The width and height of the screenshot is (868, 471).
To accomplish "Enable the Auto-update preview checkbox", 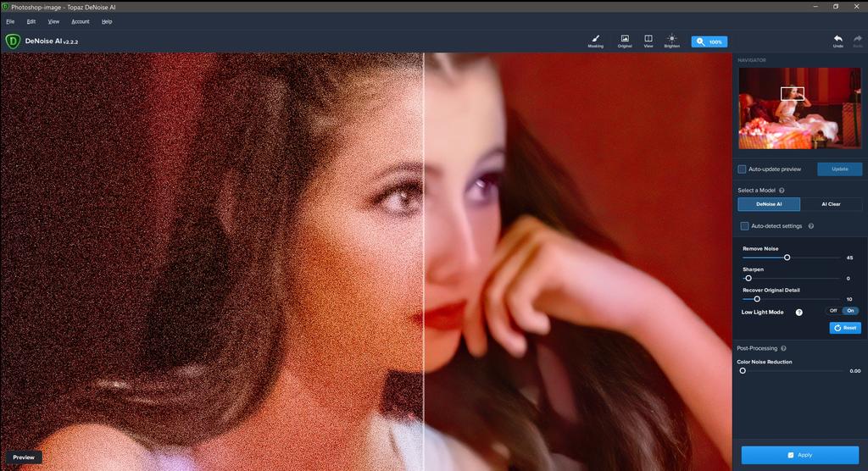I will tap(743, 169).
